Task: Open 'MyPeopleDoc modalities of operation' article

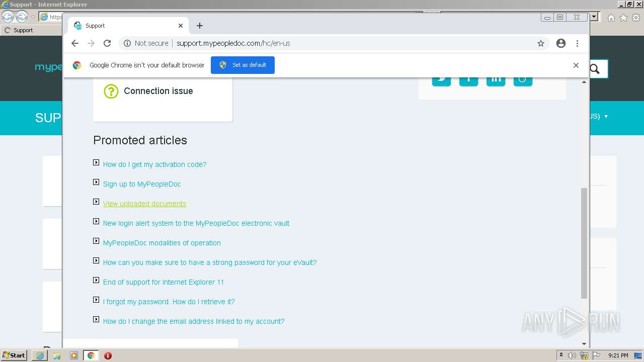Action: [x=162, y=243]
